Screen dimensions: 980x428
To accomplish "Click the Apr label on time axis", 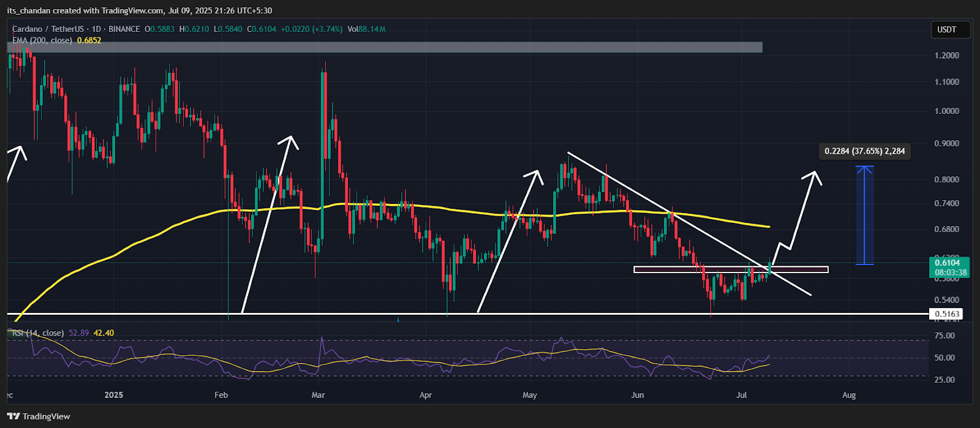I will click(426, 395).
